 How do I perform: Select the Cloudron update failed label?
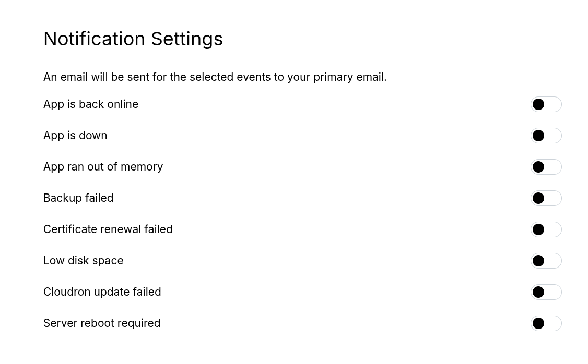pyautogui.click(x=102, y=292)
